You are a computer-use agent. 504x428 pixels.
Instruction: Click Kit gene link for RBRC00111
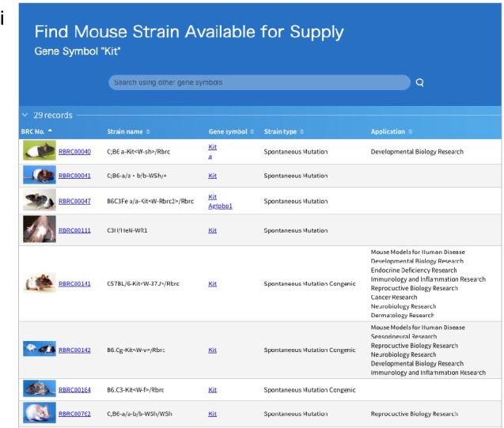pyautogui.click(x=212, y=231)
